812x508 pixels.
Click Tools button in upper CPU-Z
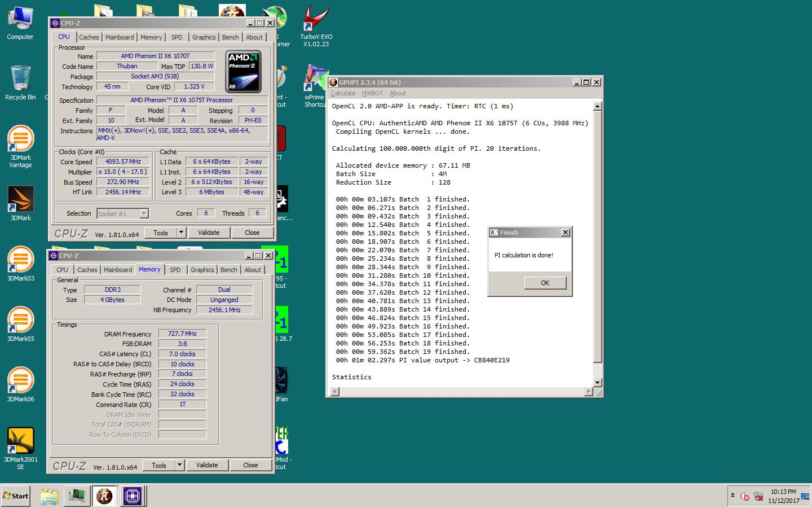click(161, 233)
